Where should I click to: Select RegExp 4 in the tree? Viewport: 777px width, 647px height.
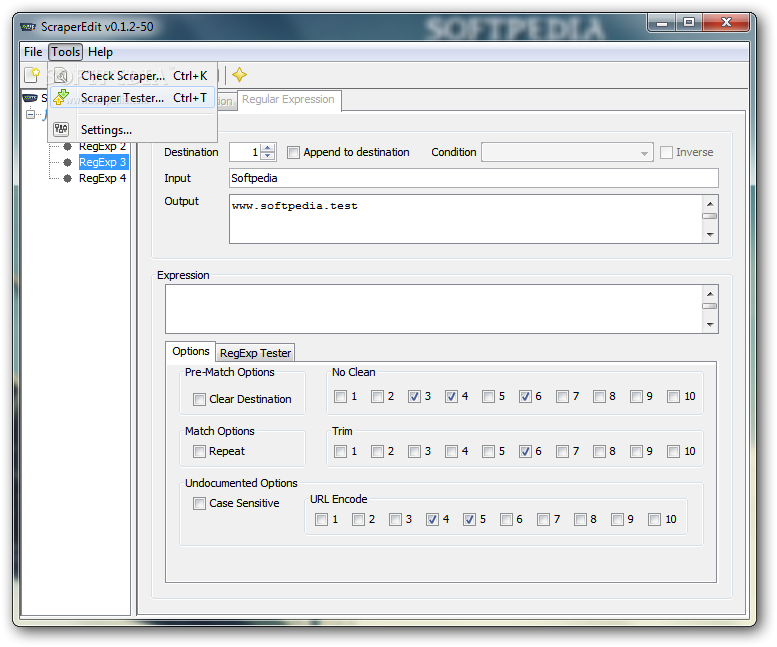[103, 178]
